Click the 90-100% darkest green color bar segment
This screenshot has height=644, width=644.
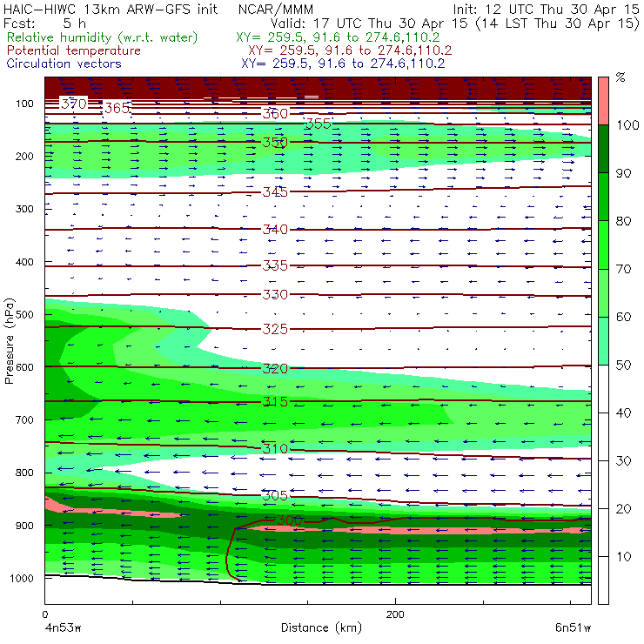603,149
